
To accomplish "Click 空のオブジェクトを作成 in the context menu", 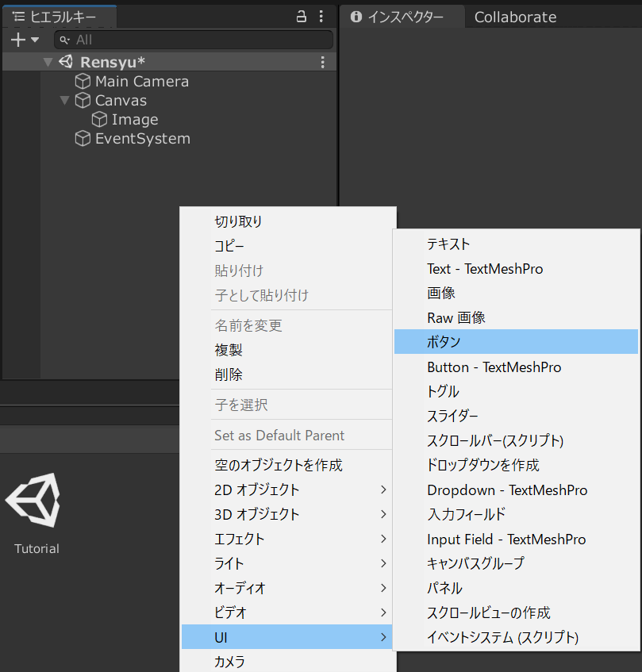I will click(278, 465).
